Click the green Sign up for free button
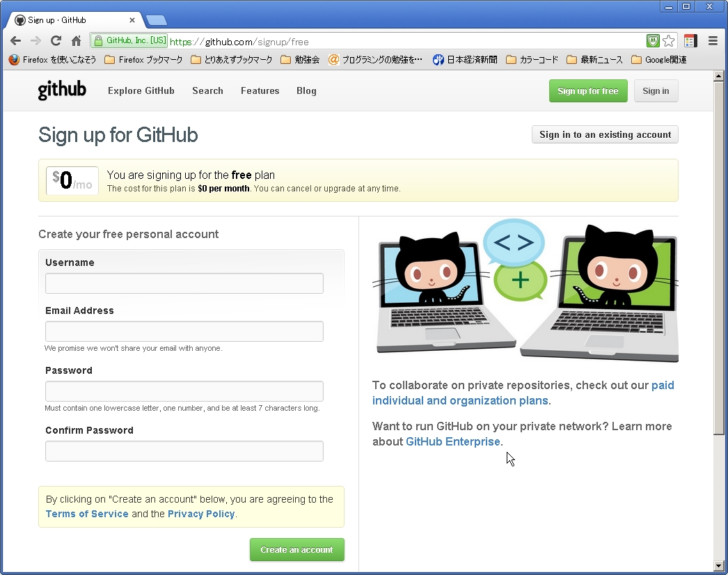 588,90
